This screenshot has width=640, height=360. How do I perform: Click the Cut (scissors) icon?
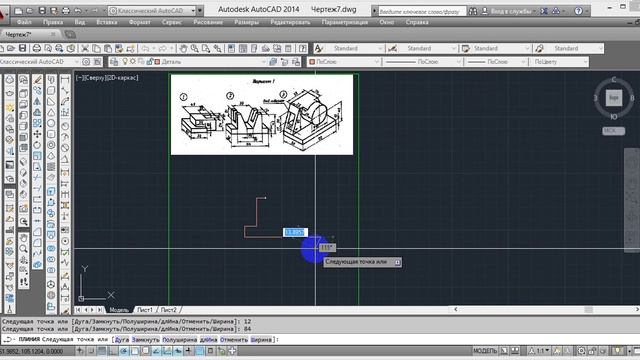(84, 48)
